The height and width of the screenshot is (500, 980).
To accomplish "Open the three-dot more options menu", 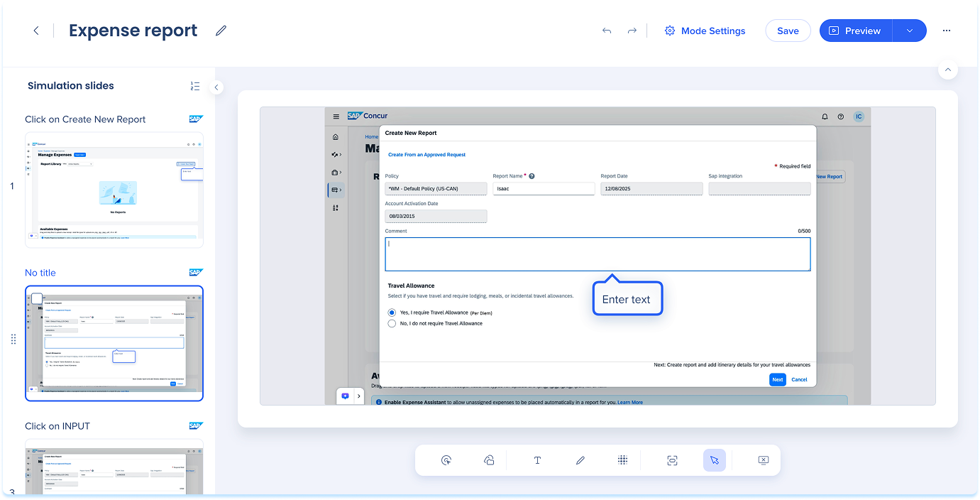I will [946, 31].
